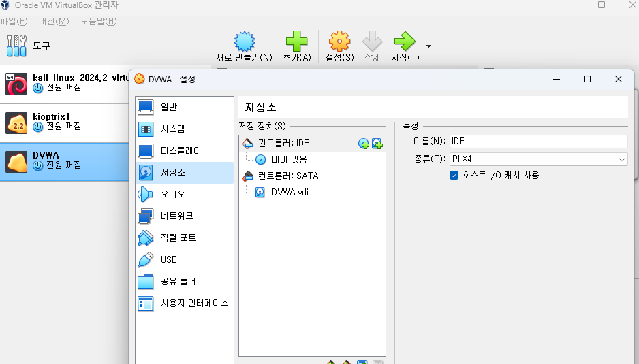Open the 머신(M) menu

54,21
